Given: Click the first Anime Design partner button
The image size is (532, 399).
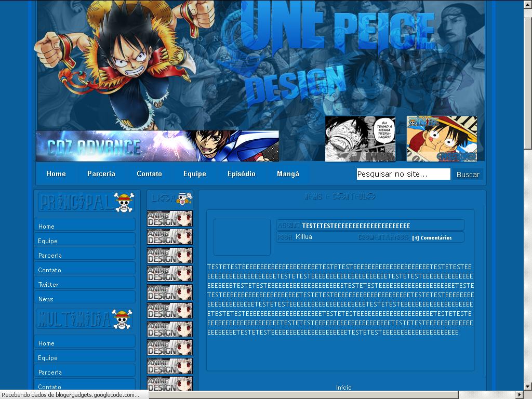Looking at the screenshot, I should [170, 219].
